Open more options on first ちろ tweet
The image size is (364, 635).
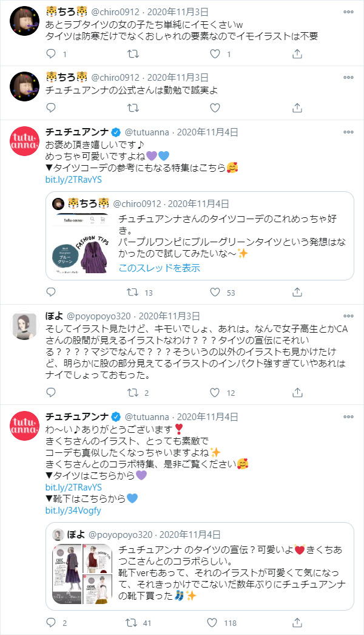pos(349,12)
